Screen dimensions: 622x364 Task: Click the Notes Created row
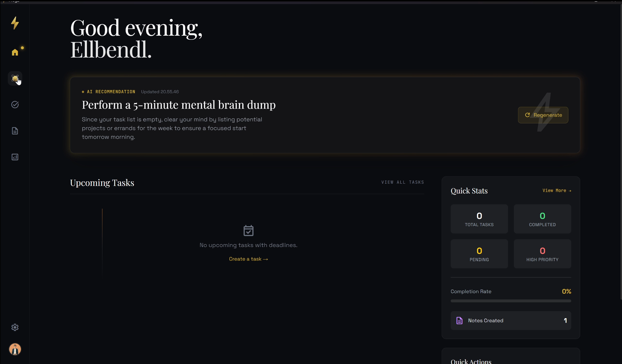pos(511,321)
